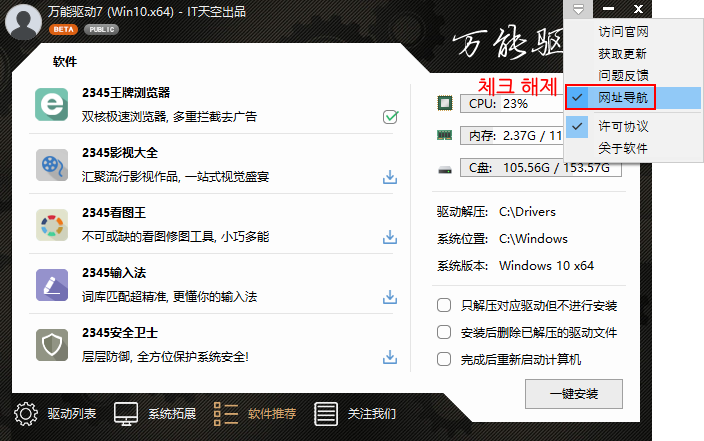
Task: Click the CPU chip icon
Action: click(445, 103)
